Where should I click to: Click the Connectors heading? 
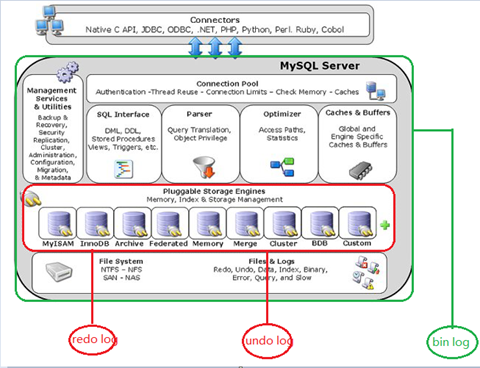(215, 20)
